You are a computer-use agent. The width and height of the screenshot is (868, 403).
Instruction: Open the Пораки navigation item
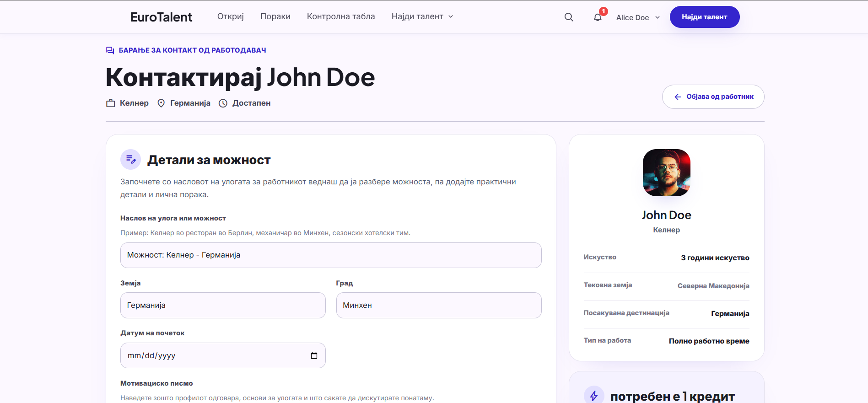coord(275,16)
